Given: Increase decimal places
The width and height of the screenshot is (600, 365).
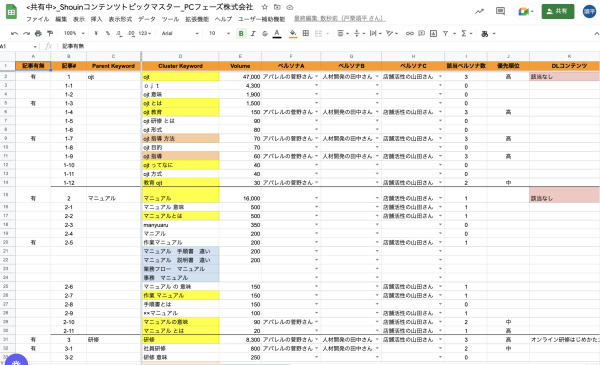Looking at the screenshot, I should point(131,34).
